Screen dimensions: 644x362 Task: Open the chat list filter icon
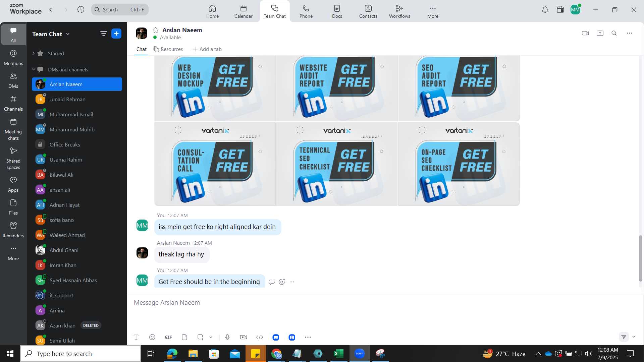pos(103,34)
